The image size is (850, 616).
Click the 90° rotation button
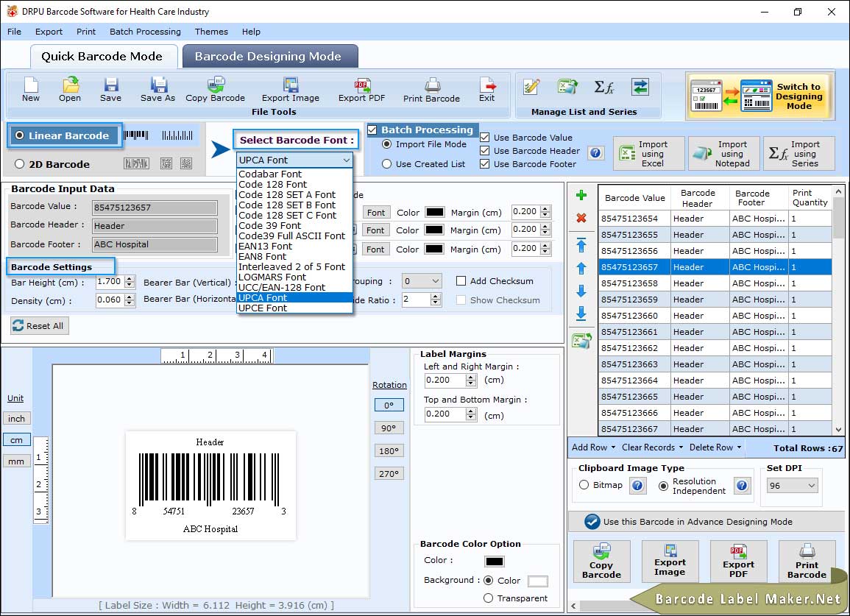pyautogui.click(x=389, y=428)
